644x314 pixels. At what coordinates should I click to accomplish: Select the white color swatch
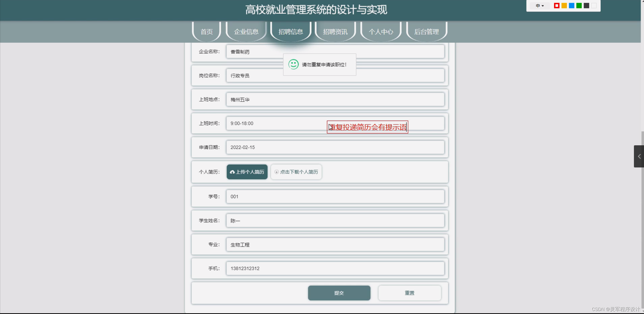pyautogui.click(x=594, y=6)
